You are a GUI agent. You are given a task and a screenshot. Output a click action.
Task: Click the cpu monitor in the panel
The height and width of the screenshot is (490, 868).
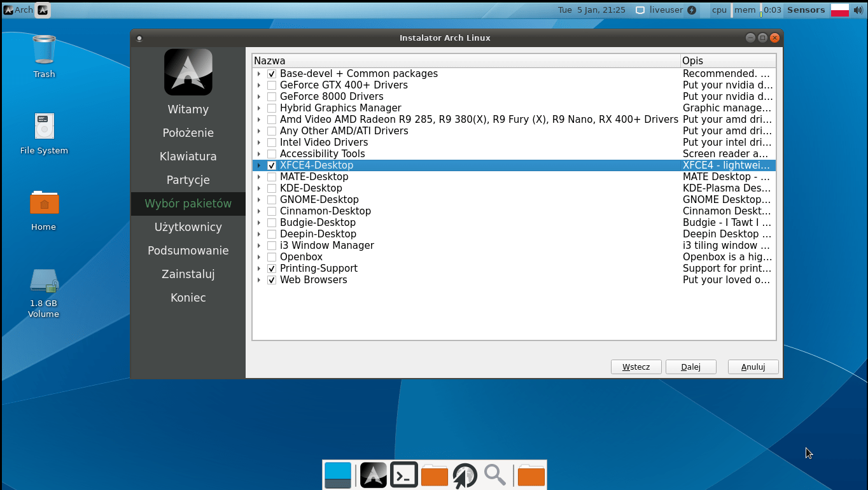coord(719,10)
